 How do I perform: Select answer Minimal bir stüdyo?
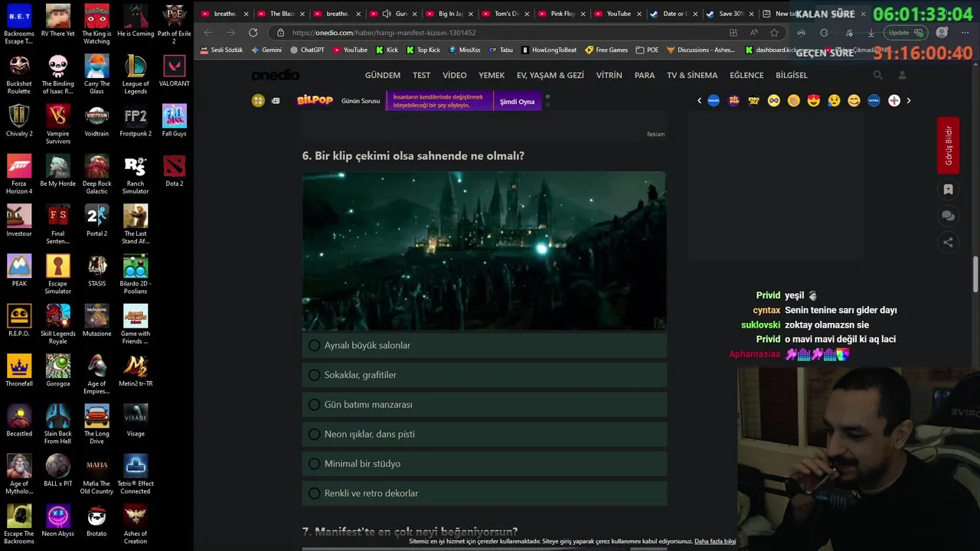pyautogui.click(x=484, y=464)
